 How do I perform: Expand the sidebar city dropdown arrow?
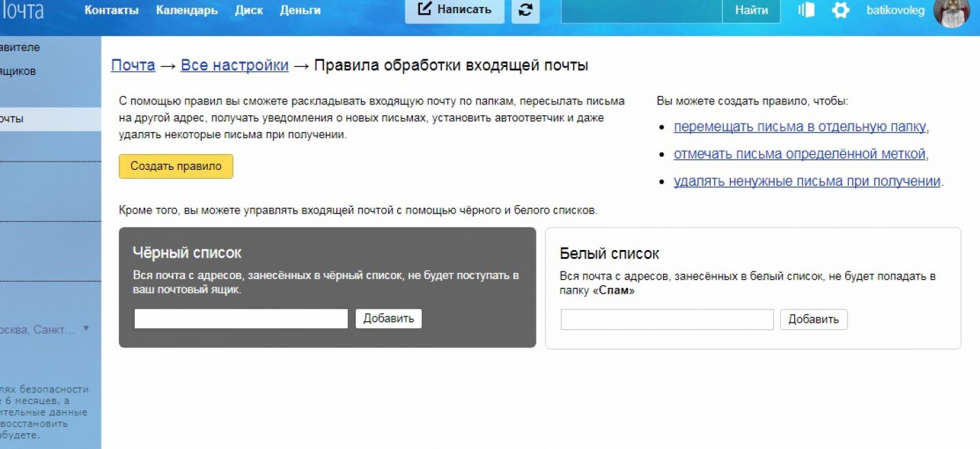tap(86, 329)
